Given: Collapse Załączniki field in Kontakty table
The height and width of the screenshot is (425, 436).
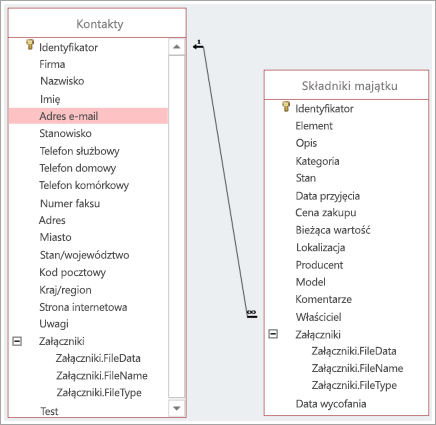Looking at the screenshot, I should pos(17,341).
